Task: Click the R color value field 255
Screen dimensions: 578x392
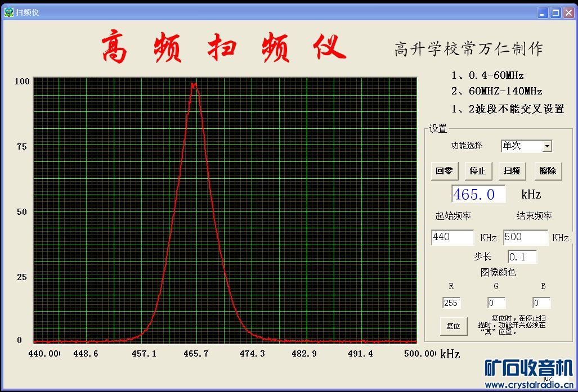Action: coord(451,303)
